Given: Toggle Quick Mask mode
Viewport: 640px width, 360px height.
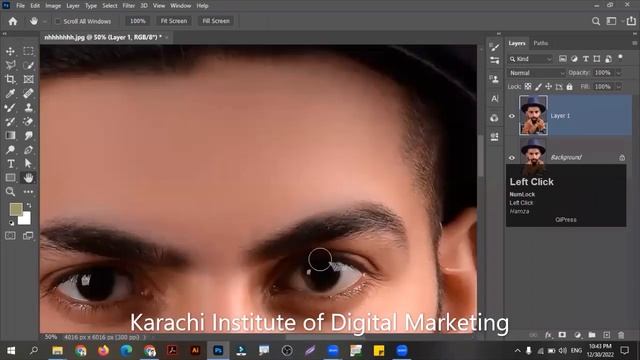Looking at the screenshot, I should click(x=10, y=236).
